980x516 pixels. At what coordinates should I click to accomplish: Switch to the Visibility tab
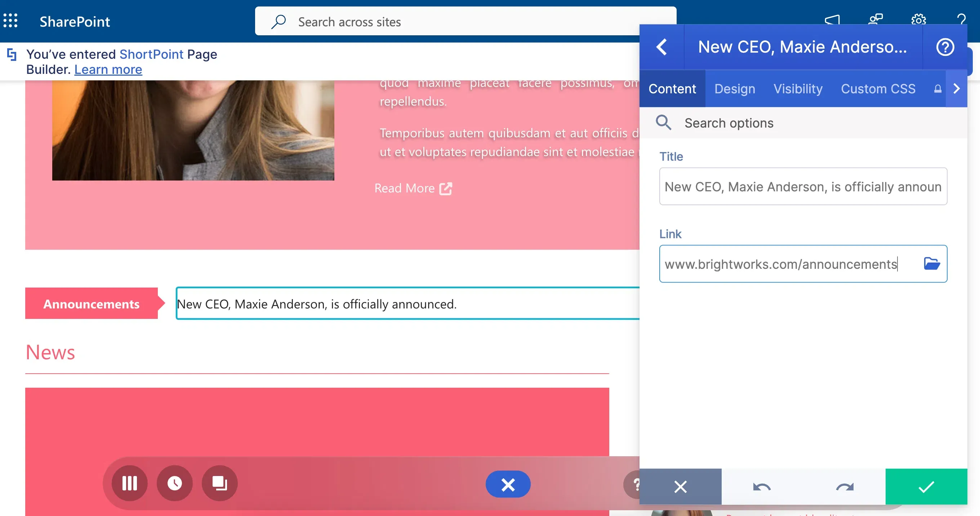798,89
